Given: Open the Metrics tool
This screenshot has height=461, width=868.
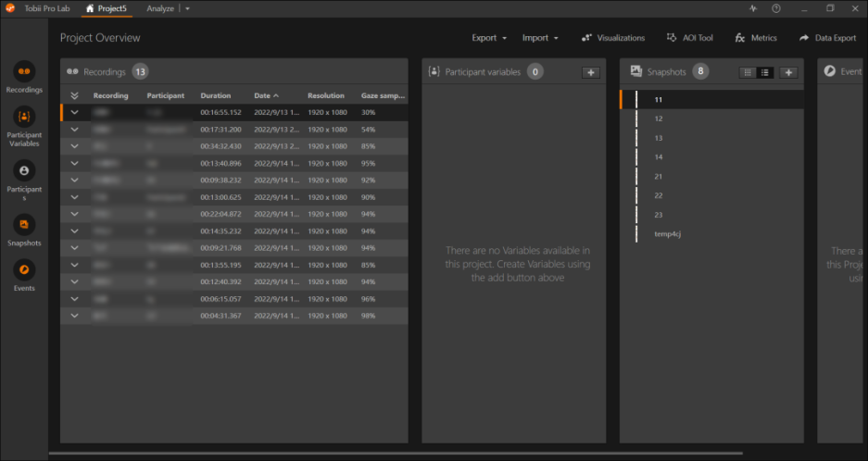Looking at the screenshot, I should 756,38.
